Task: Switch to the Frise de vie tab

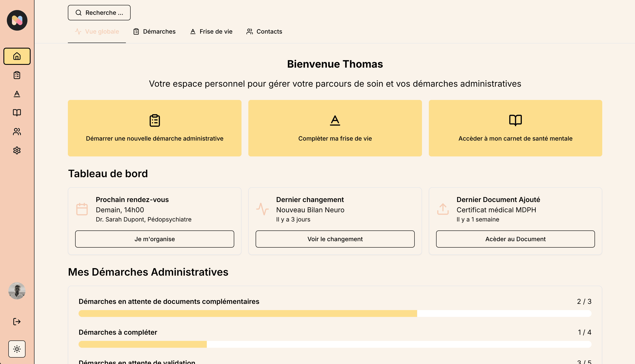Action: (211, 31)
